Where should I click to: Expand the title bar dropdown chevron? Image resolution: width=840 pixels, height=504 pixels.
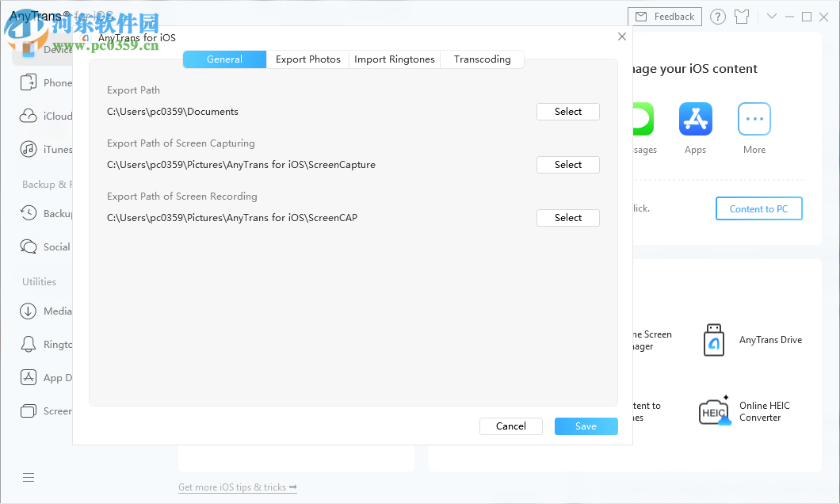coord(772,17)
